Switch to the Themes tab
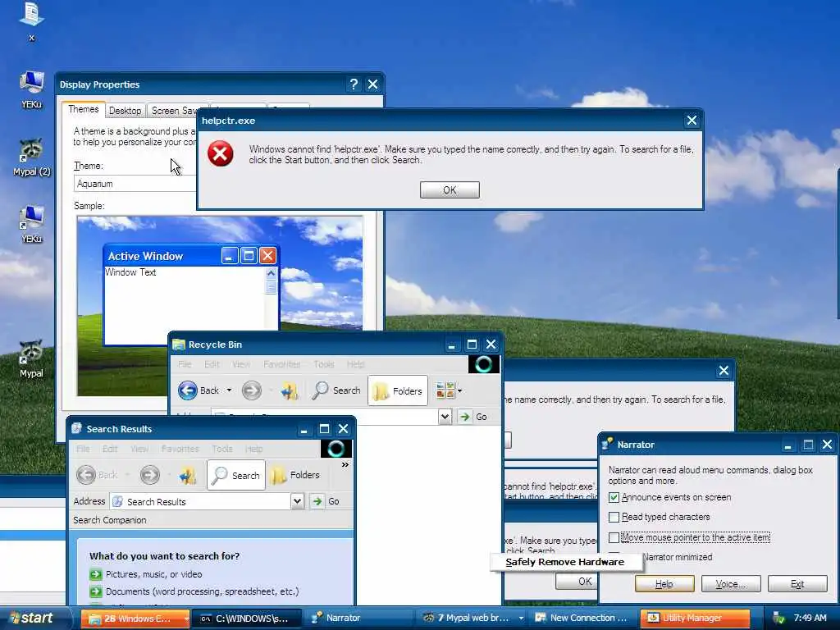The height and width of the screenshot is (630, 840). 83,109
